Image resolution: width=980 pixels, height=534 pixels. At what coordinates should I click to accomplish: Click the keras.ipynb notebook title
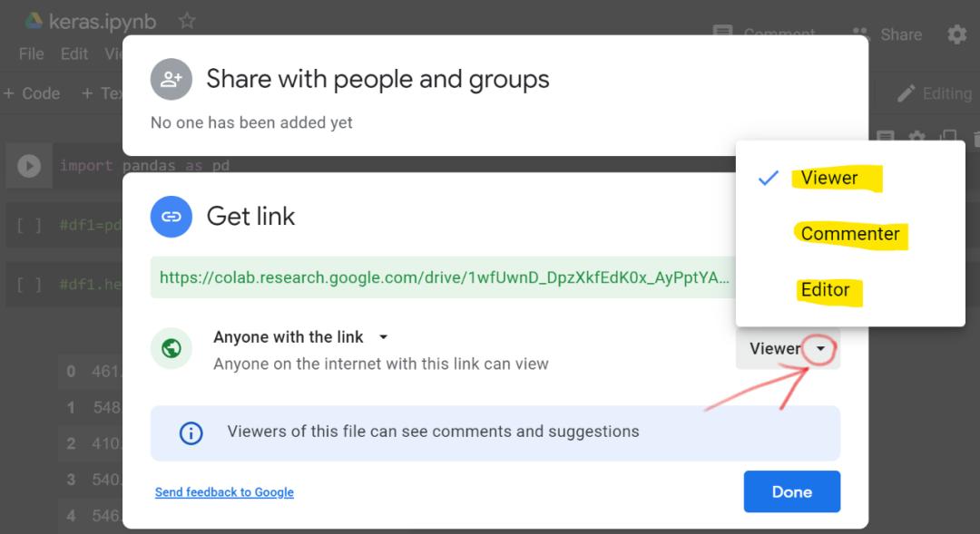[x=103, y=22]
